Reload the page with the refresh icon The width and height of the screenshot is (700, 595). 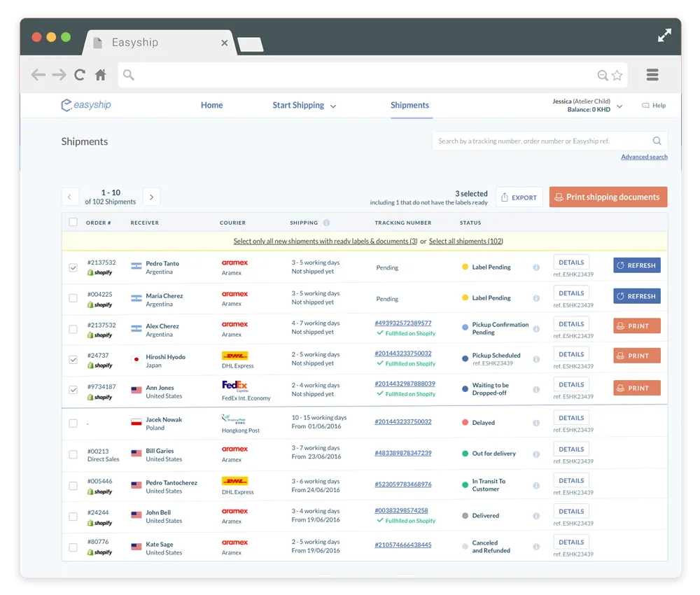[x=80, y=74]
